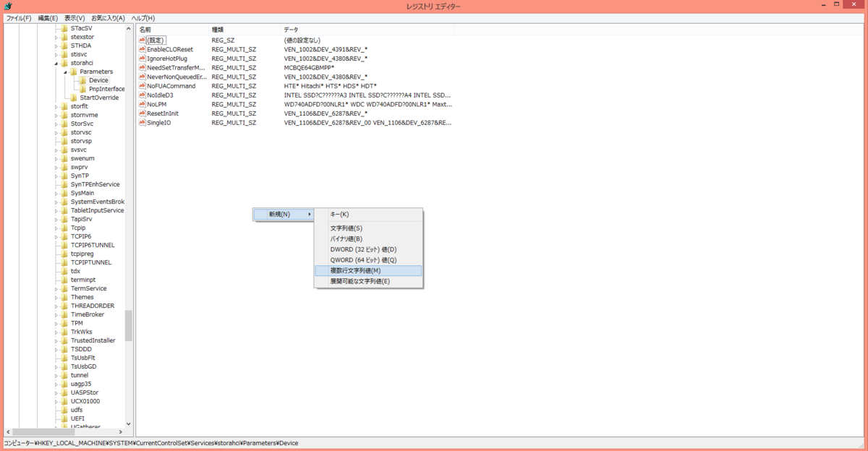Expand the TrustedInstaller tree node
Image resolution: width=868 pixels, height=451 pixels.
click(56, 340)
